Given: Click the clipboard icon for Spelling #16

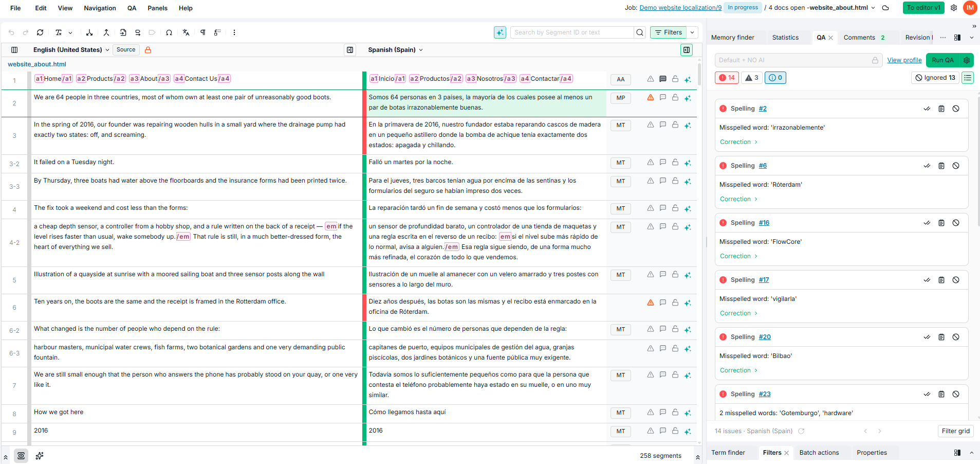Looking at the screenshot, I should coord(941,223).
